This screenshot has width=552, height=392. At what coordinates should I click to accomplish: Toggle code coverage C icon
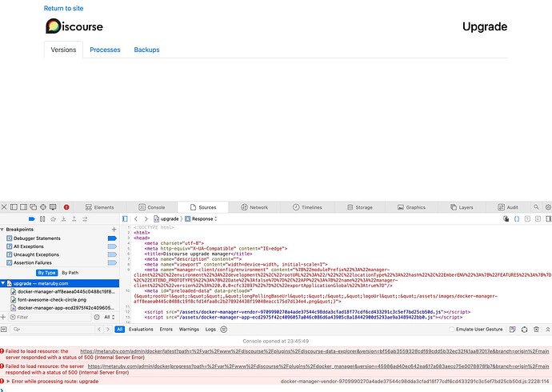(x=538, y=219)
